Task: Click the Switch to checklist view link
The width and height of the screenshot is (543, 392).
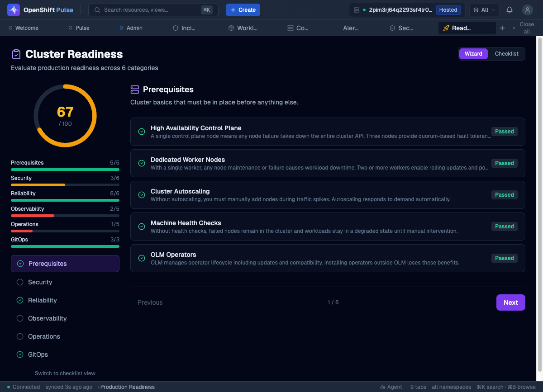Action: pos(65,373)
